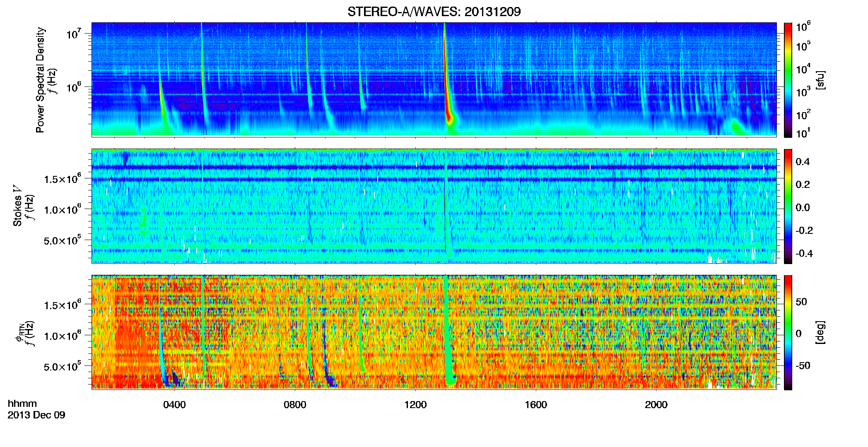Click the 0.4 label on Stokes colorbar

[x=803, y=162]
